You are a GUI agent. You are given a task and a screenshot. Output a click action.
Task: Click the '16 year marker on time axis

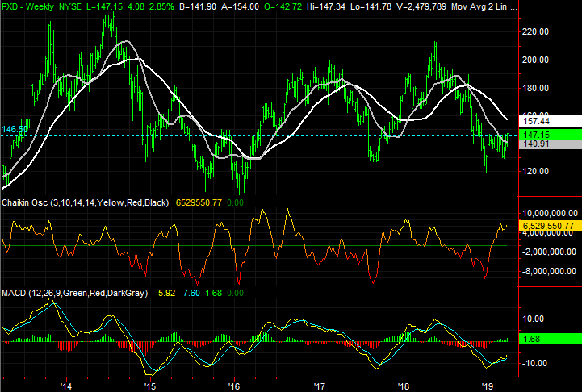point(233,385)
